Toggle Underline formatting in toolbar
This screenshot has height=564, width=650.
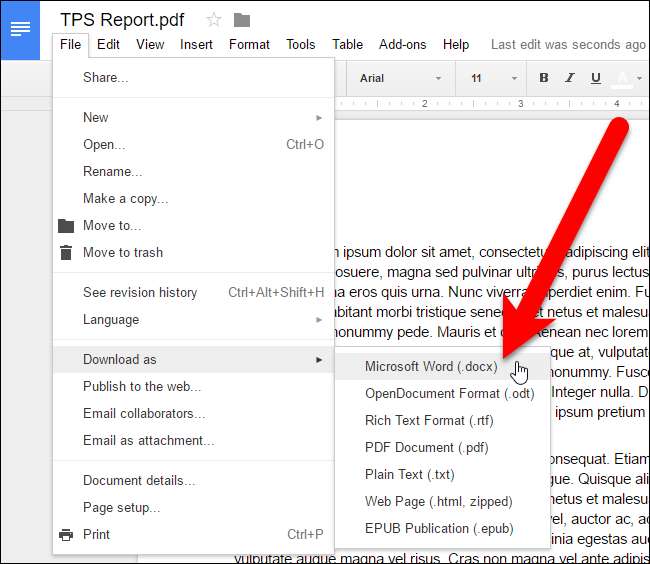tap(596, 78)
